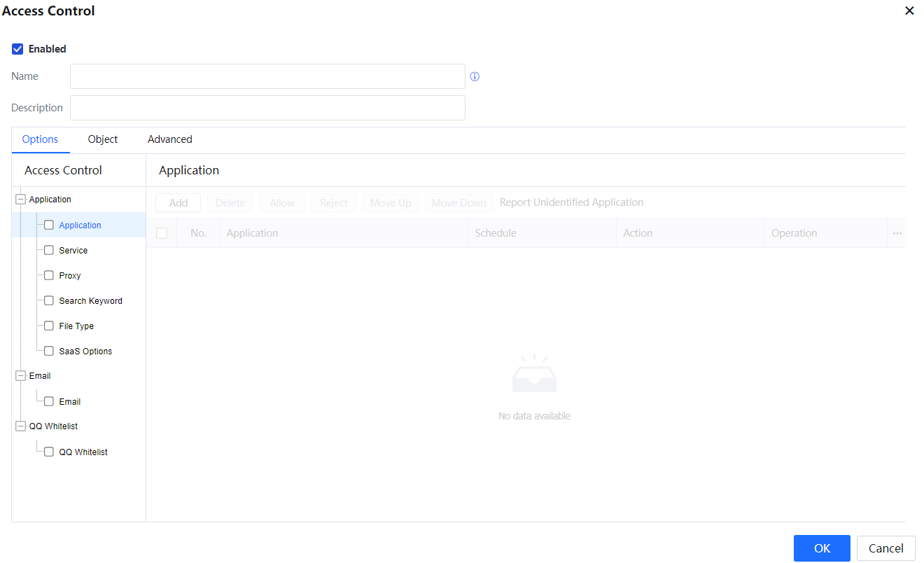Switch to the Object tab

[x=103, y=139]
